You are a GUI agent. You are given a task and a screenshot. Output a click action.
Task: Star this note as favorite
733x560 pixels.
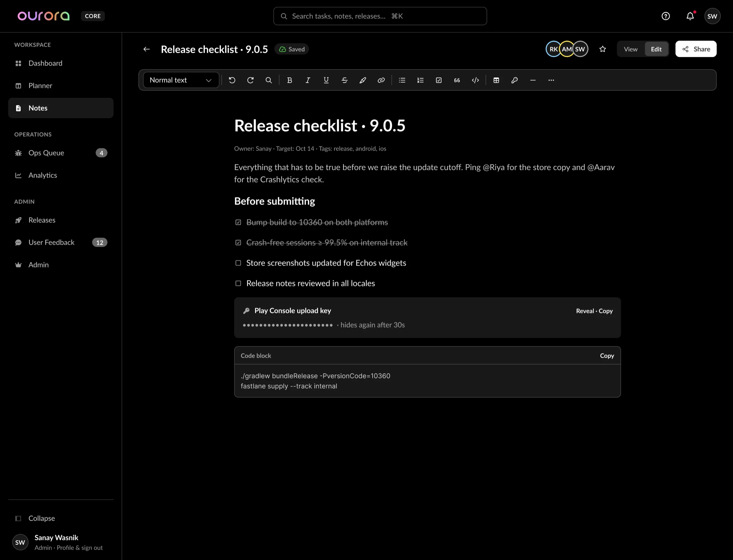603,49
